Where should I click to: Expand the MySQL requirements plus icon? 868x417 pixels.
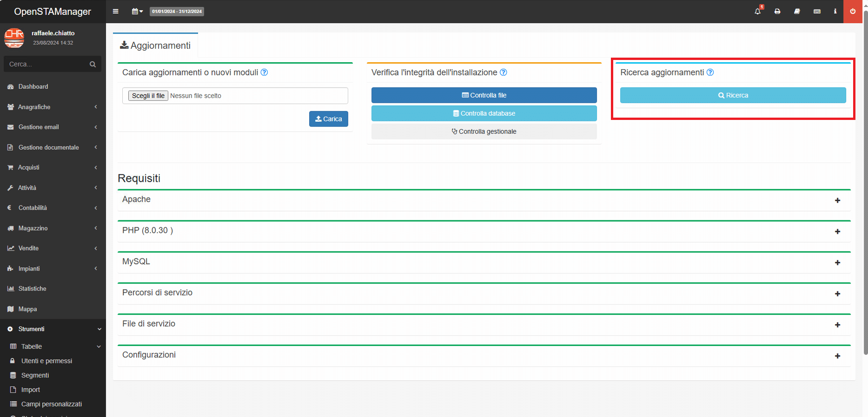tap(837, 263)
